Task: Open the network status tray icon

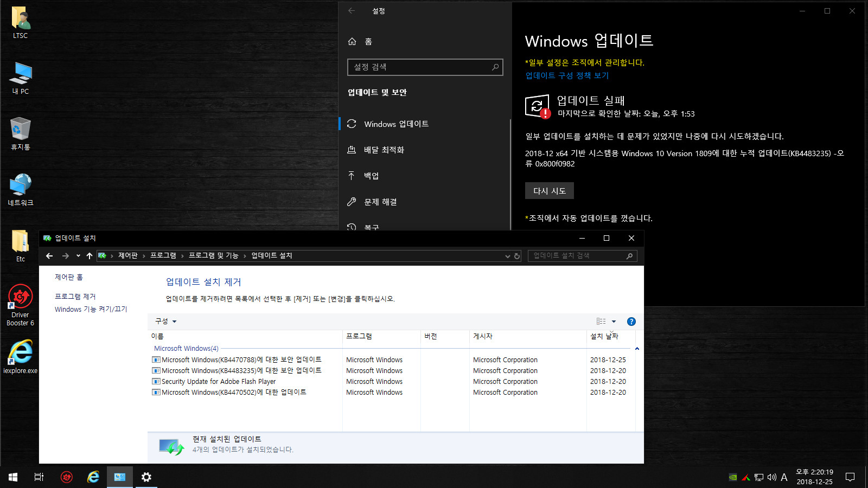Action: (759, 478)
